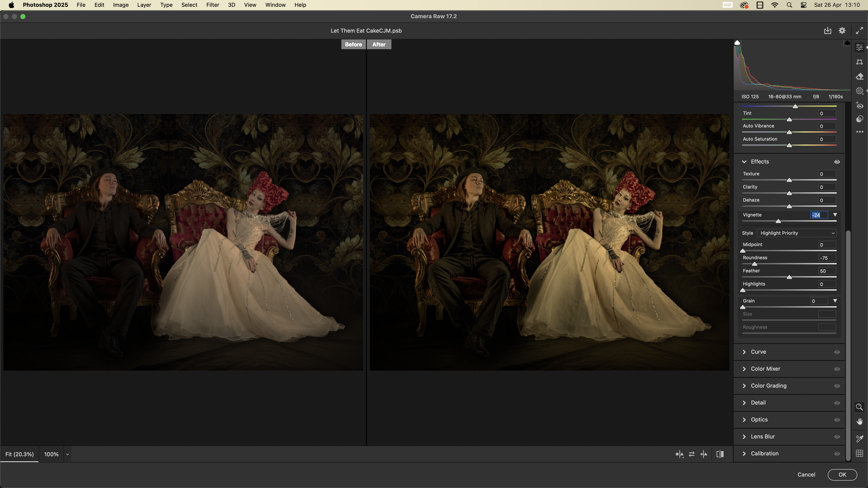Open the Edit adjustments panel icon
This screenshot has width=868, height=488.
pos(859,47)
